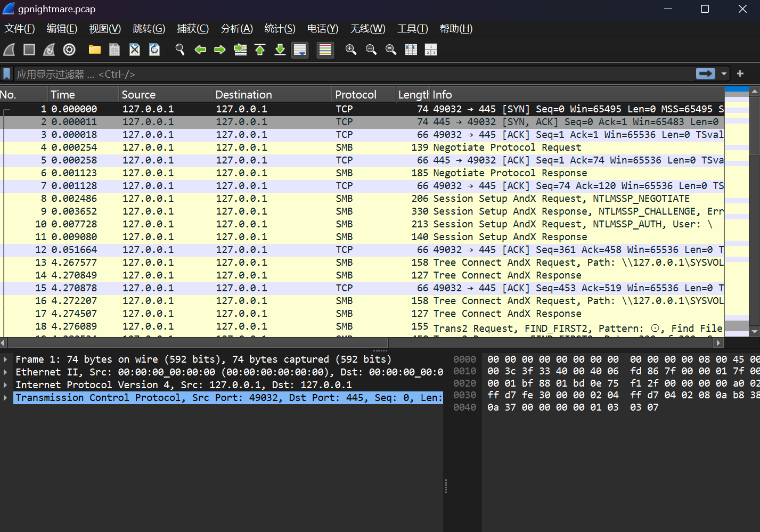Sort by the No. column header
This screenshot has height=532, width=760.
[24, 94]
